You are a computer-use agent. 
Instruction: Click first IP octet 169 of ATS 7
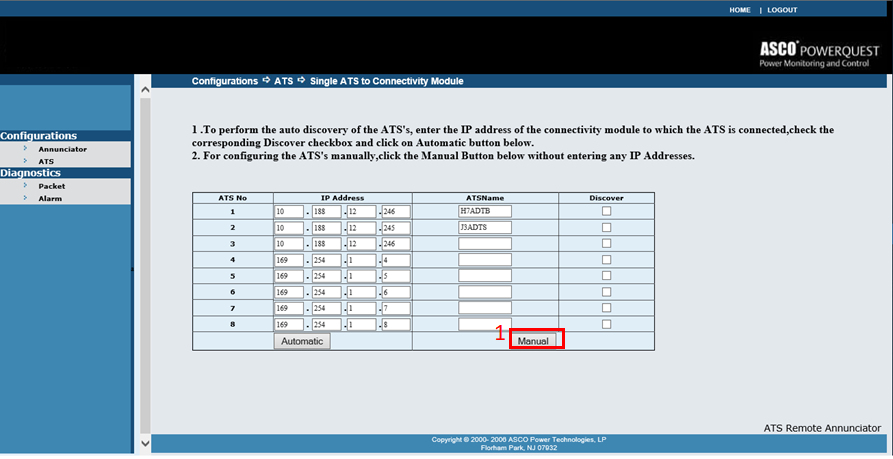[x=289, y=309]
